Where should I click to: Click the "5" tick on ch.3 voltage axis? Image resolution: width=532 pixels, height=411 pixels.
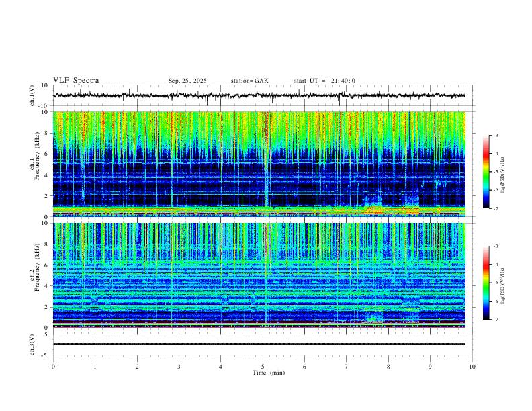pyautogui.click(x=46, y=334)
